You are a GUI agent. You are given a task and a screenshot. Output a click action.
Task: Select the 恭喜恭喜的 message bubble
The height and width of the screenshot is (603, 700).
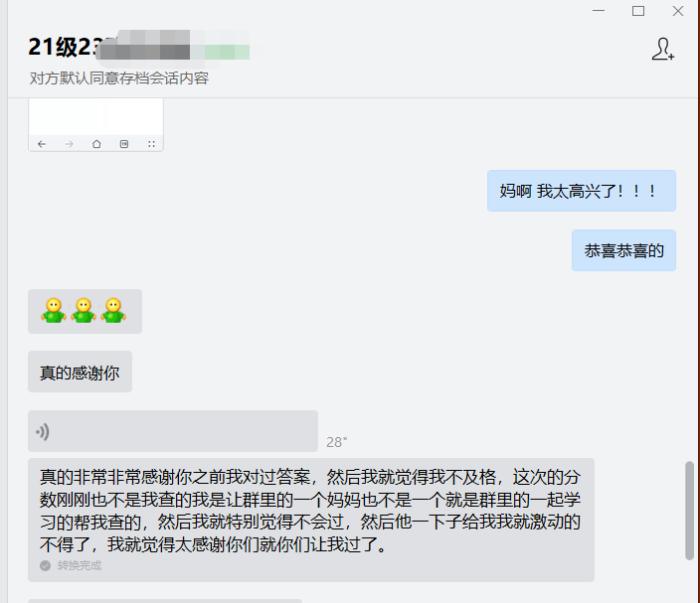point(624,250)
